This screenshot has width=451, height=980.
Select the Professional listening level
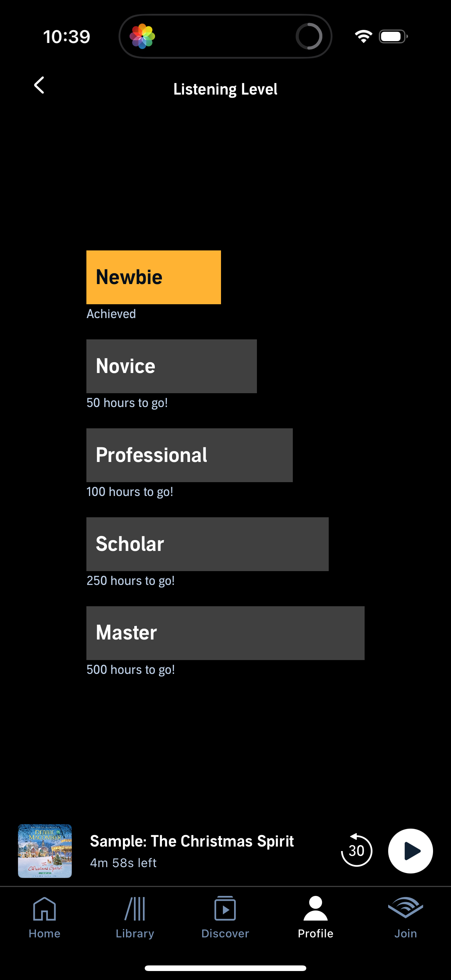189,454
